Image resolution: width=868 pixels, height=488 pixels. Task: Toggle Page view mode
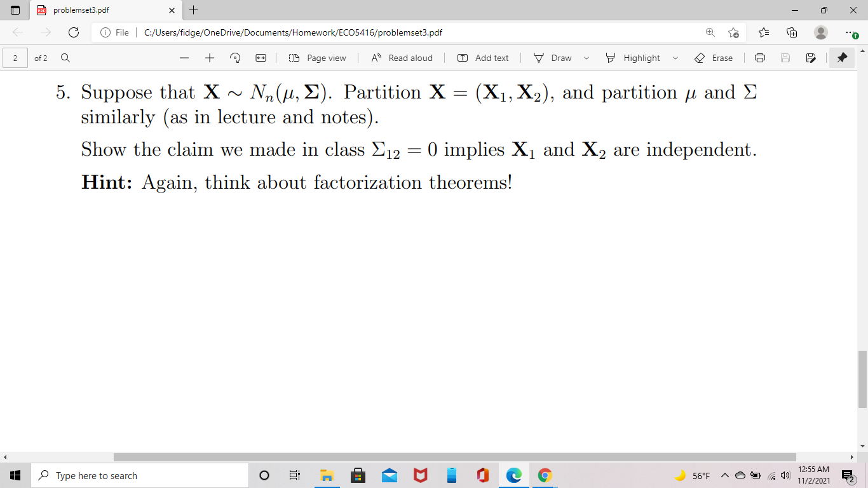[x=316, y=58]
